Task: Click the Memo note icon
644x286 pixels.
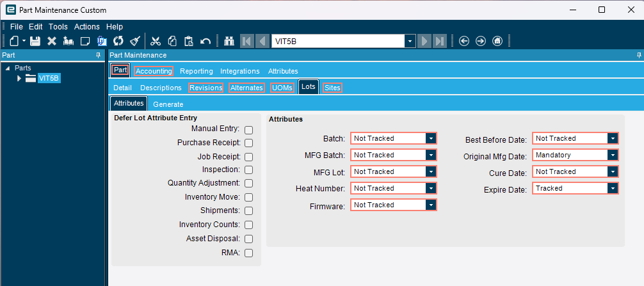Action: coord(85,41)
